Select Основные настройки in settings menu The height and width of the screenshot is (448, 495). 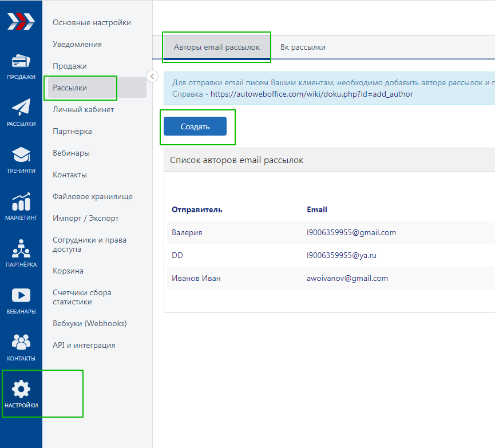click(x=92, y=23)
